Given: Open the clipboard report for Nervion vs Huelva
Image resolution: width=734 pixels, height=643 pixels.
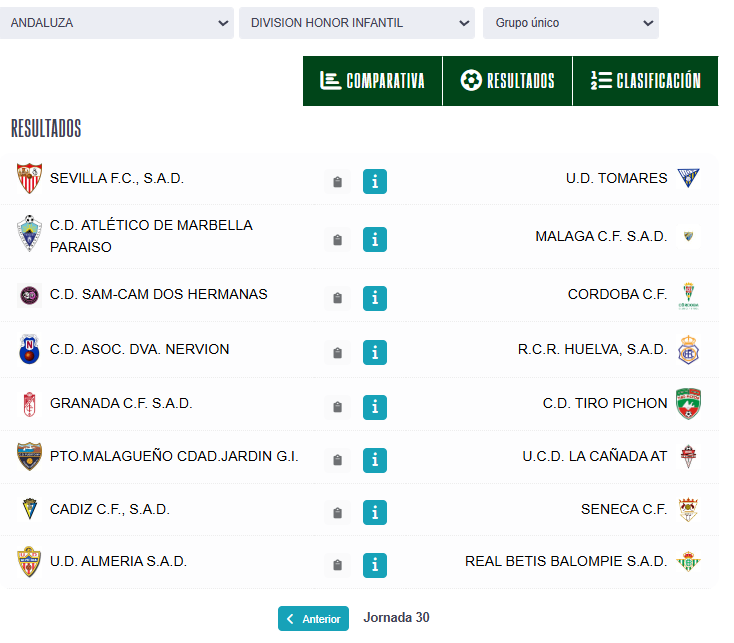Looking at the screenshot, I should (337, 353).
